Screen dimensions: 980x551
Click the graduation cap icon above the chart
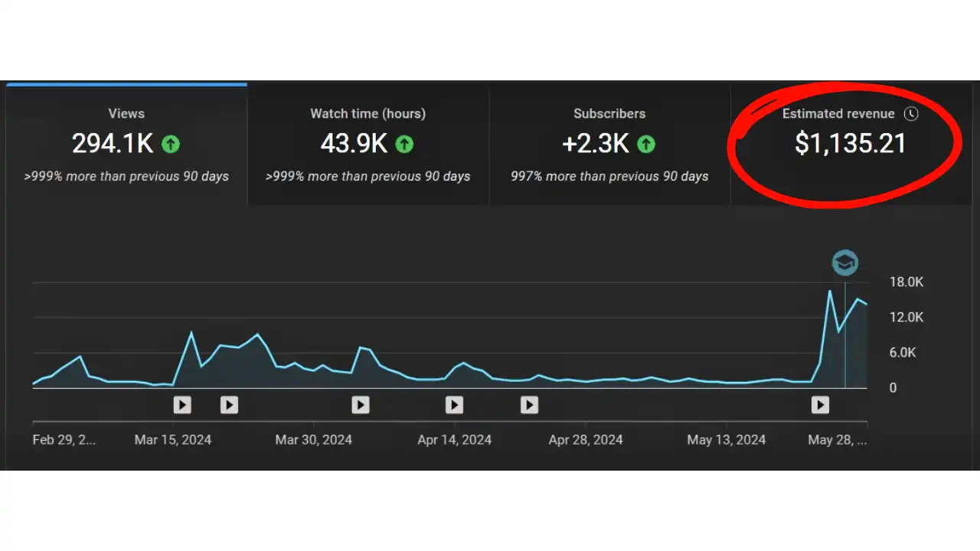pyautogui.click(x=845, y=263)
